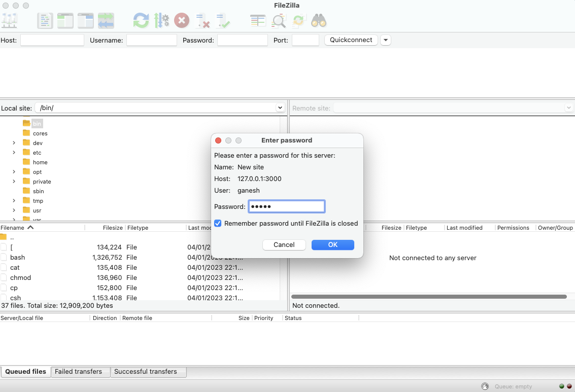The height and width of the screenshot is (392, 575).
Task: Click the refresh file lists icon
Action: [141, 20]
